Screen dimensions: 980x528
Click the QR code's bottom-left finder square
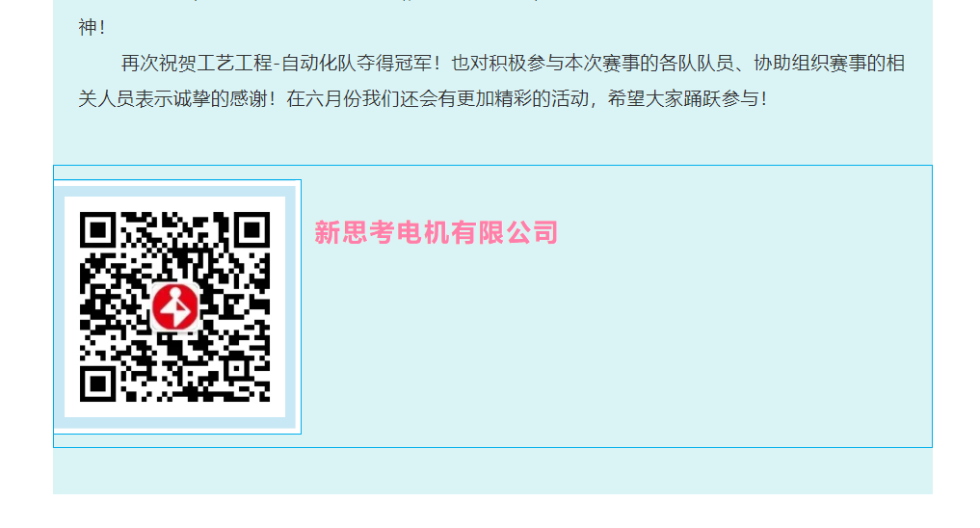point(98,383)
